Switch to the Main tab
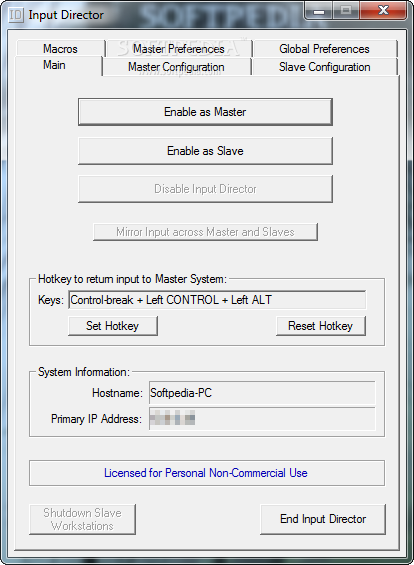Viewport: 414px width, 565px height. 58,66
